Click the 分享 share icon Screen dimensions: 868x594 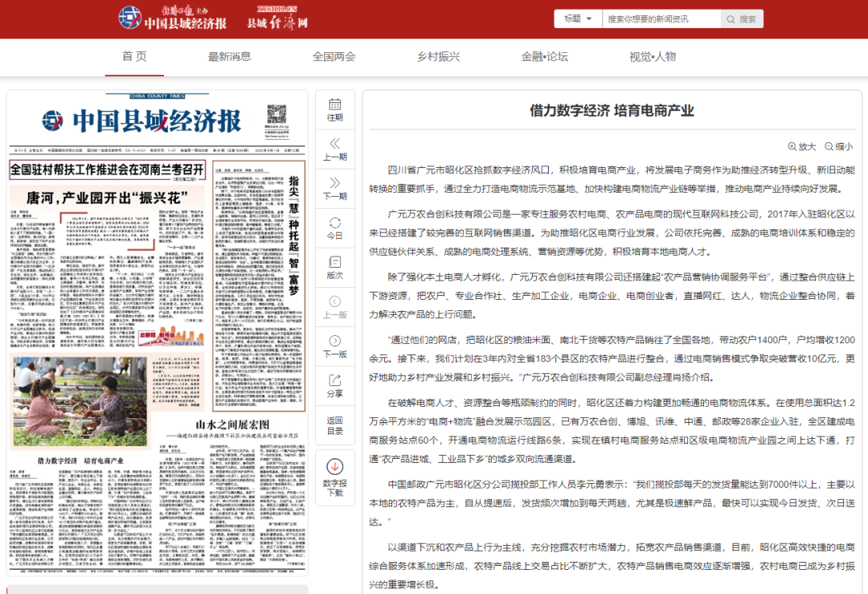(x=335, y=387)
